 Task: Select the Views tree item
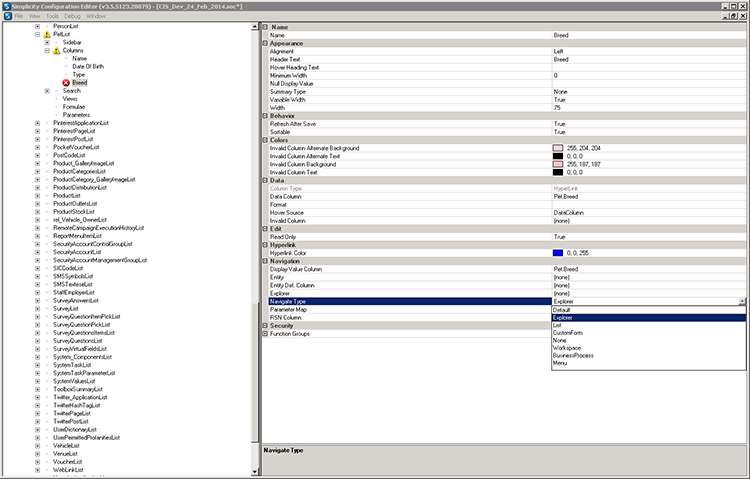[x=70, y=99]
